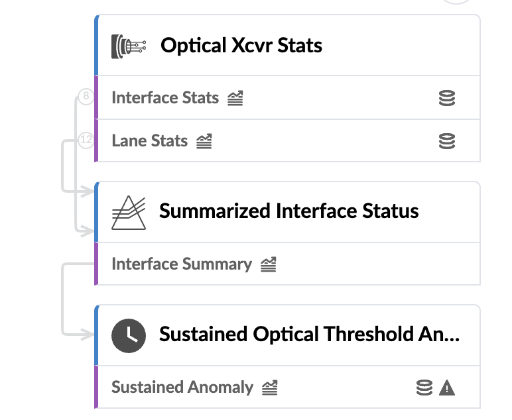Open the Interface Stats stage
The width and height of the screenshot is (512, 420).
tap(165, 98)
